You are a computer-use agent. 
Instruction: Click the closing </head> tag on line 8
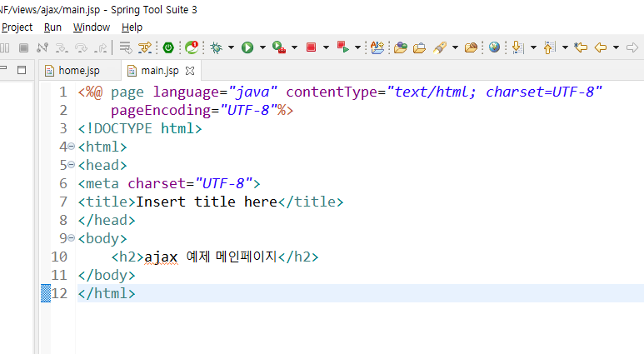(107, 220)
